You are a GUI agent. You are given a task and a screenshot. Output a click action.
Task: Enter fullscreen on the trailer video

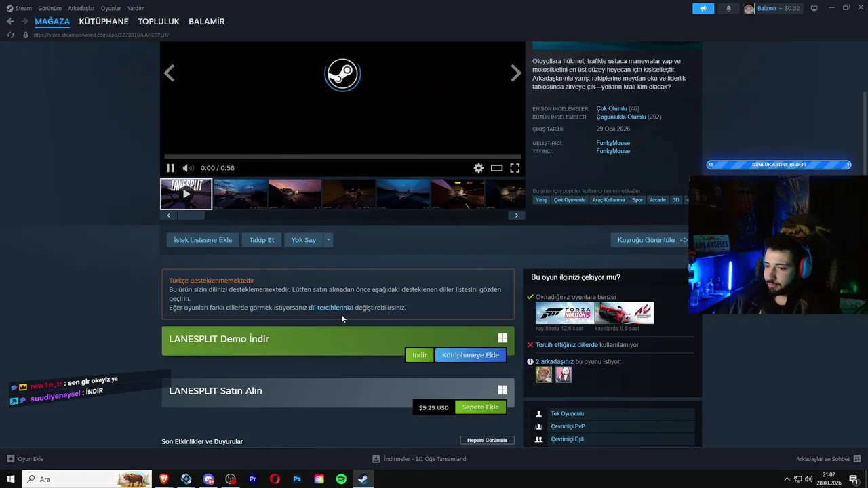515,168
